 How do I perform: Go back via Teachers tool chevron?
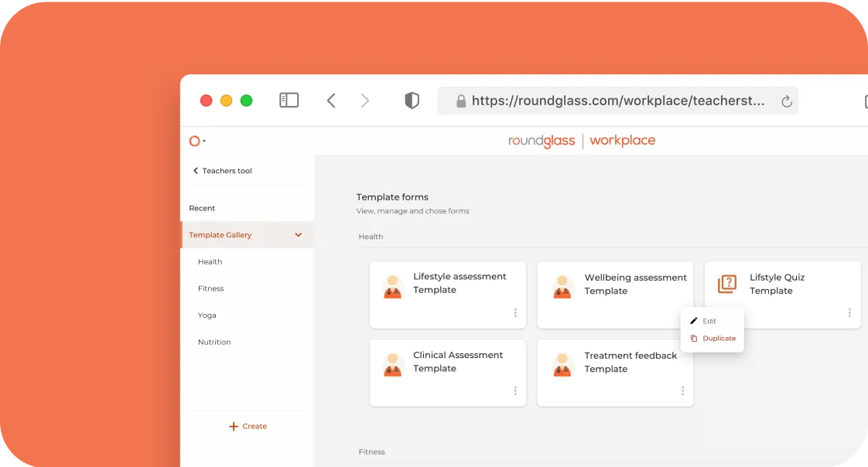[196, 171]
